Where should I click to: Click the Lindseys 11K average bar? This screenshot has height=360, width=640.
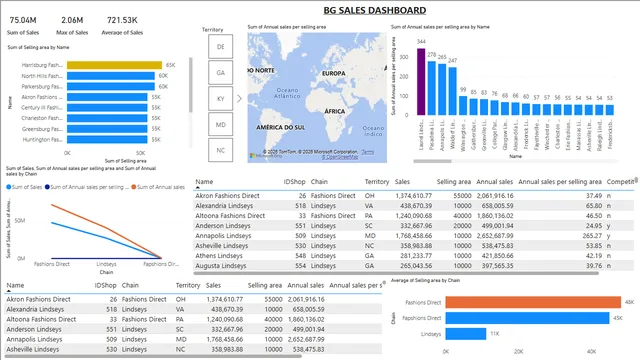(466, 333)
